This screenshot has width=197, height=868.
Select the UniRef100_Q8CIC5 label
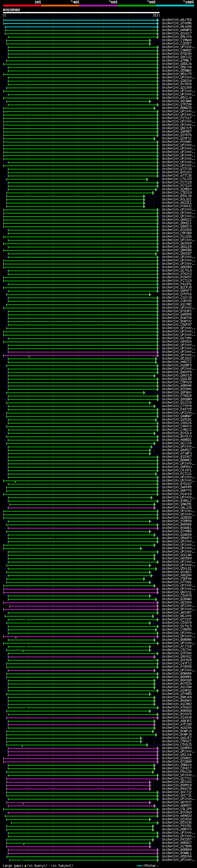pyautogui.click(x=177, y=128)
